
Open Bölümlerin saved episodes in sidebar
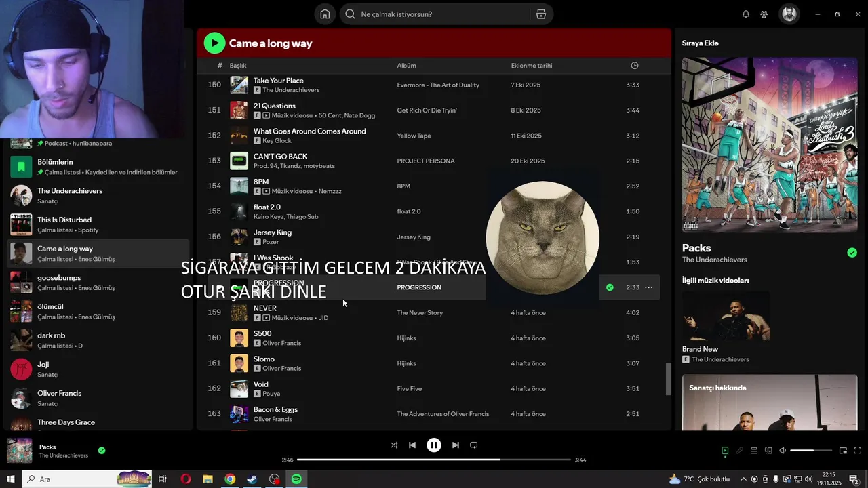[x=98, y=167]
